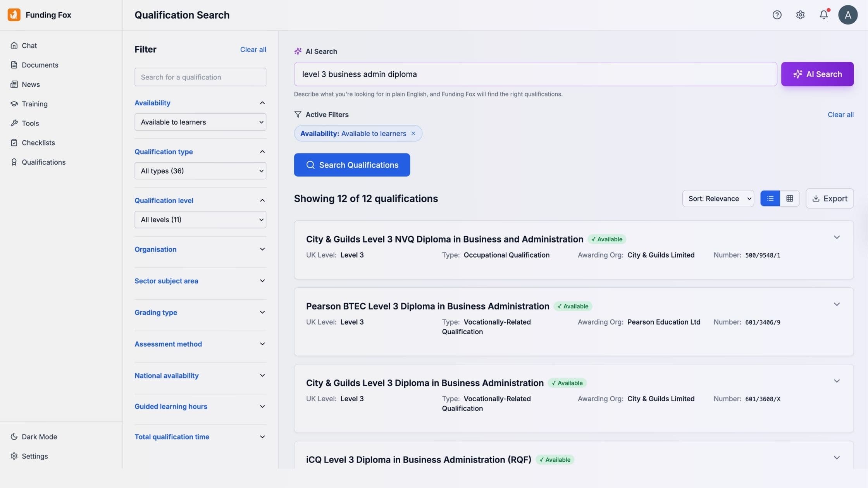
Task: Go to Chat in sidebar
Action: tap(24, 45)
